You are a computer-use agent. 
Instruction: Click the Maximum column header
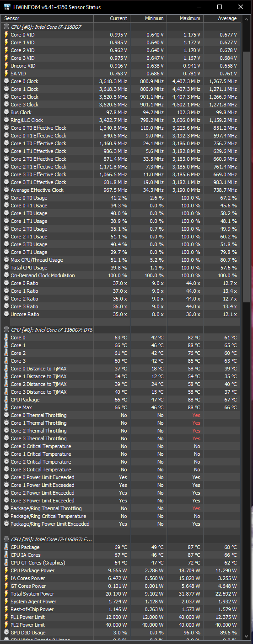[x=185, y=18]
